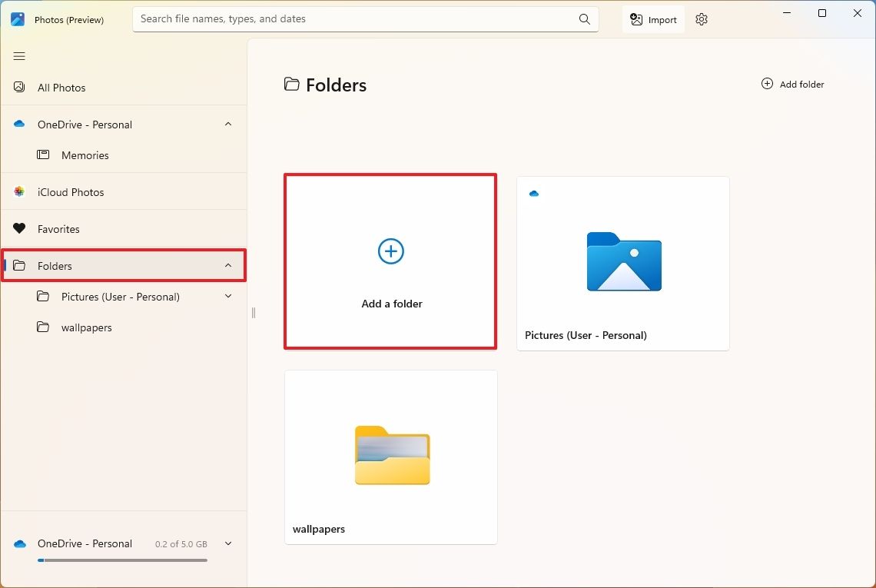Collapse the OneDrive - Personal section
The width and height of the screenshot is (876, 588).
tap(228, 124)
